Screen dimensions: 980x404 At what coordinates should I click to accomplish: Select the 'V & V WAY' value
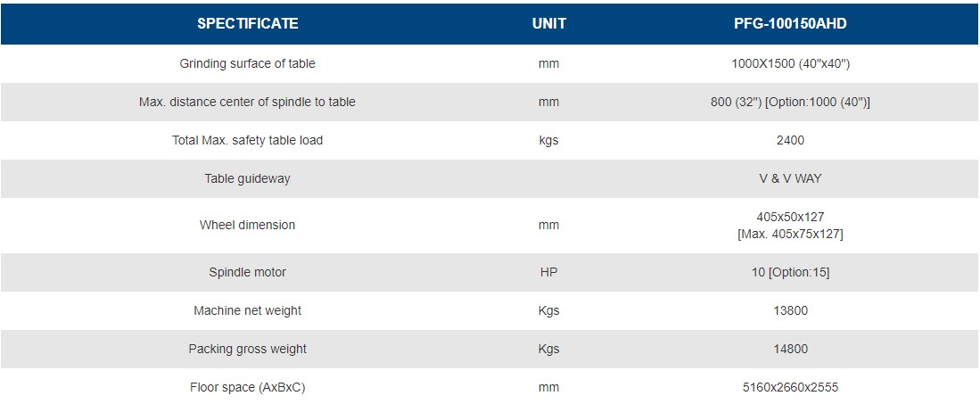pyautogui.click(x=790, y=179)
